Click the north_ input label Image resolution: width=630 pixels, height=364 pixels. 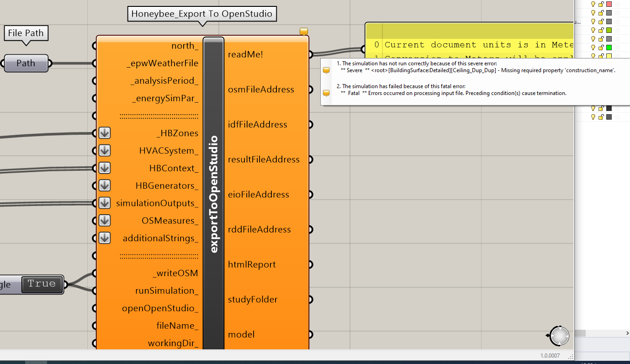click(185, 46)
